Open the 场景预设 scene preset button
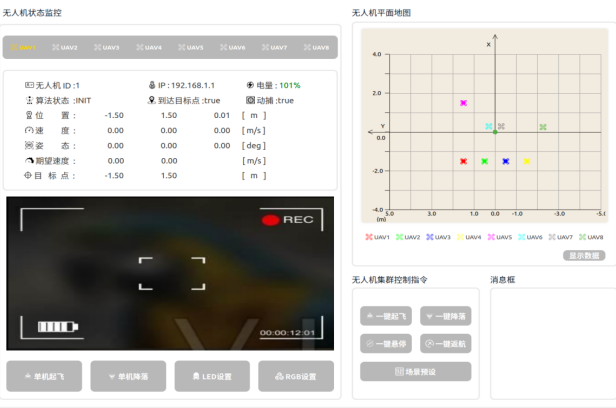This screenshot has width=616, height=408. pos(416,371)
